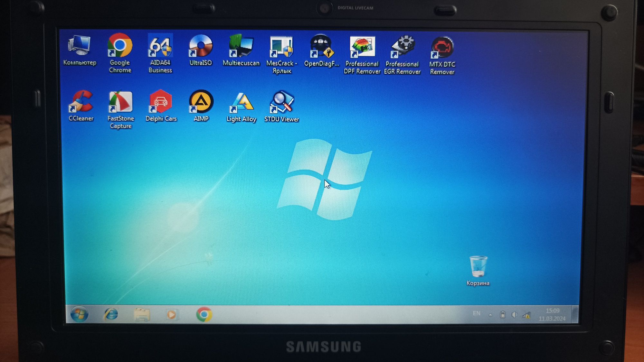This screenshot has height=362, width=644.
Task: Click the FastStone Capture shortcut
Action: tap(121, 110)
